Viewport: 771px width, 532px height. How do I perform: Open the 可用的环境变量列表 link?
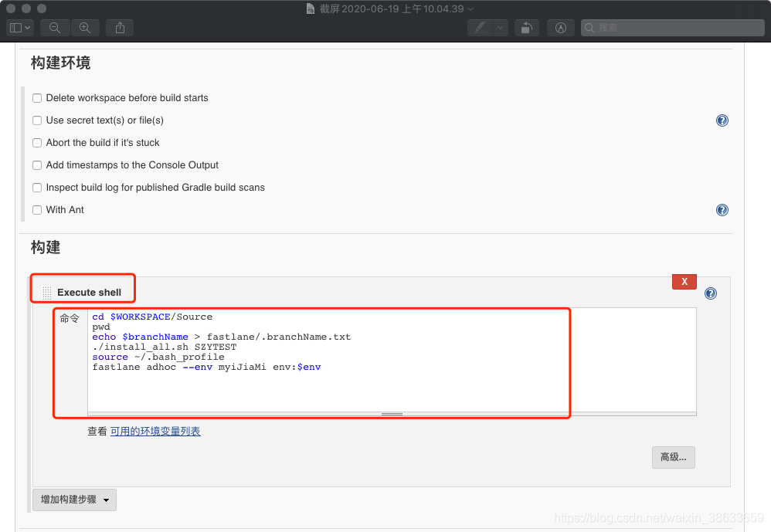click(x=155, y=432)
